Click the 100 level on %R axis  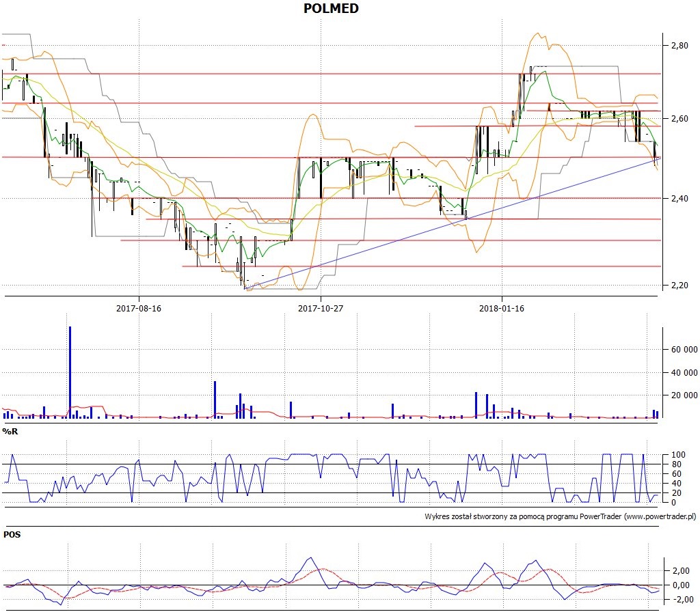point(678,454)
